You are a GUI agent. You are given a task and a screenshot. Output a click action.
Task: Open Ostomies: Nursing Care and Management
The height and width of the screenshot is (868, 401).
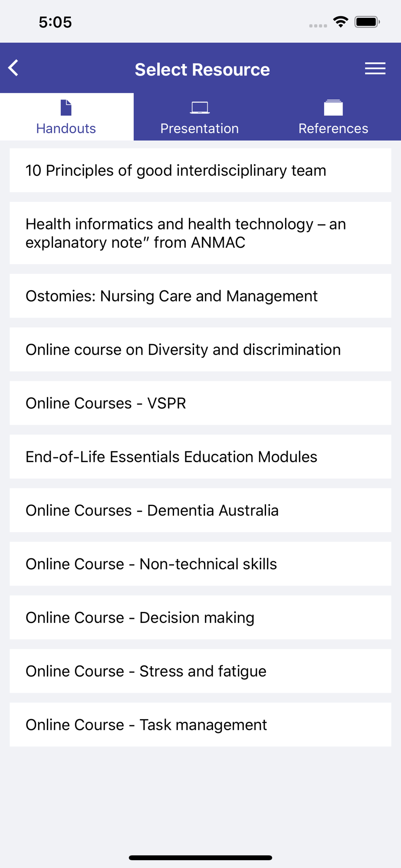(200, 296)
